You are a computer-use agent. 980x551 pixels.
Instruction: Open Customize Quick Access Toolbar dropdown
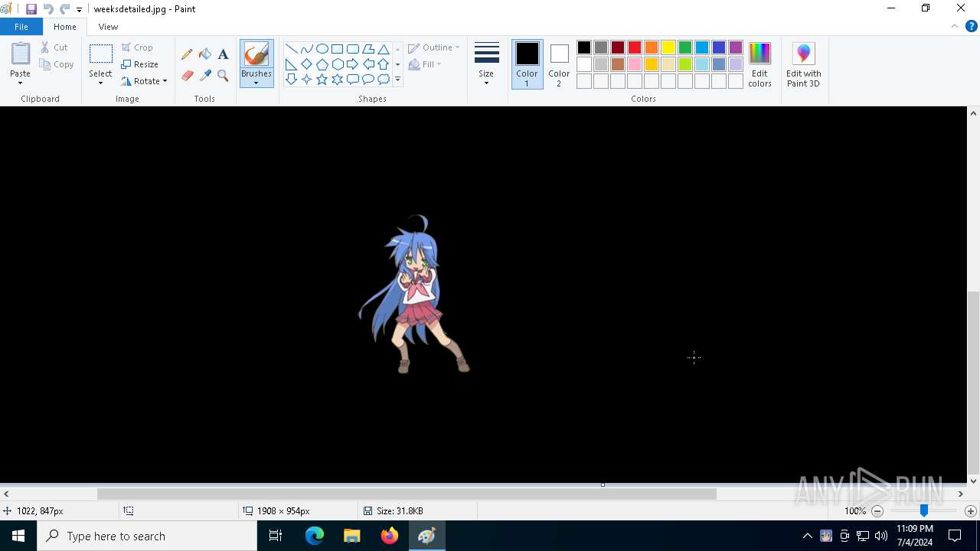[x=79, y=10]
